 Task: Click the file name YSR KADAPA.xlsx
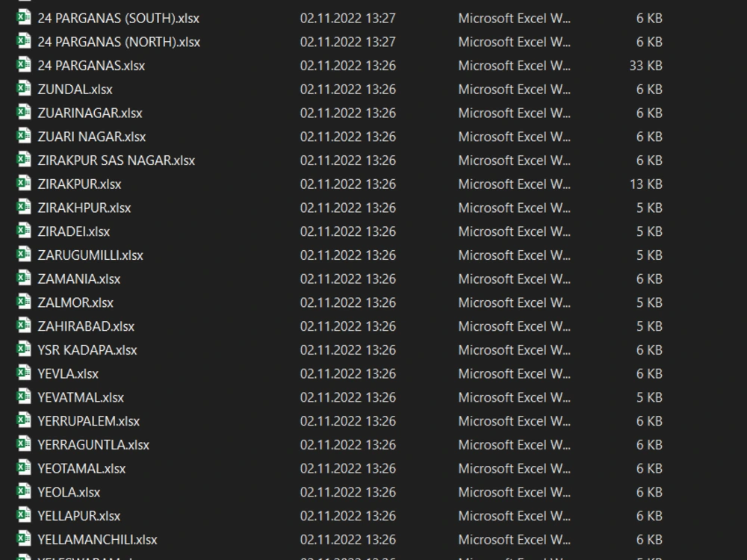coord(87,350)
